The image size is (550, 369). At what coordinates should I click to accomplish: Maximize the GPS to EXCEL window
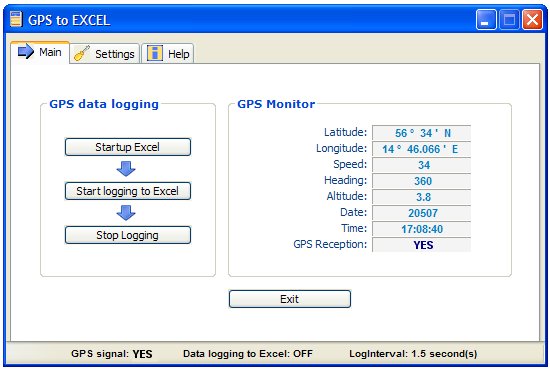(509, 20)
